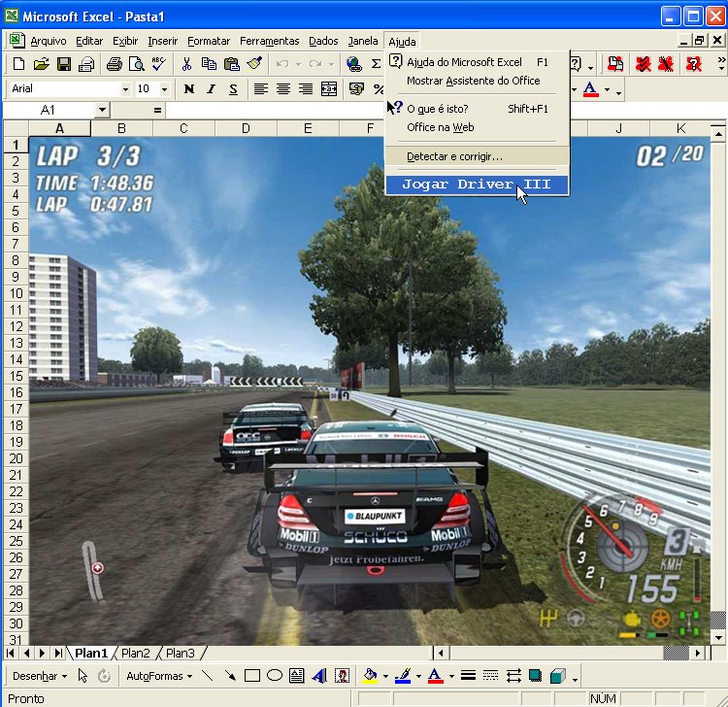
Task: Toggle bold formatting N button
Action: (189, 88)
